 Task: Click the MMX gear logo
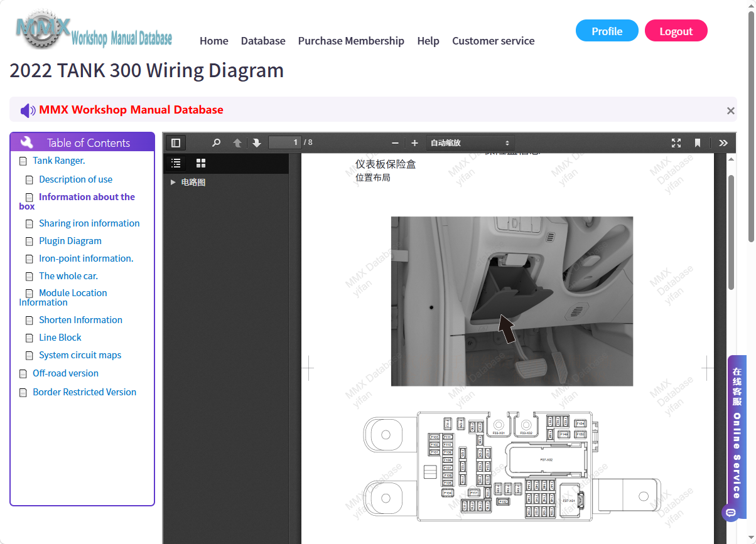pyautogui.click(x=43, y=29)
